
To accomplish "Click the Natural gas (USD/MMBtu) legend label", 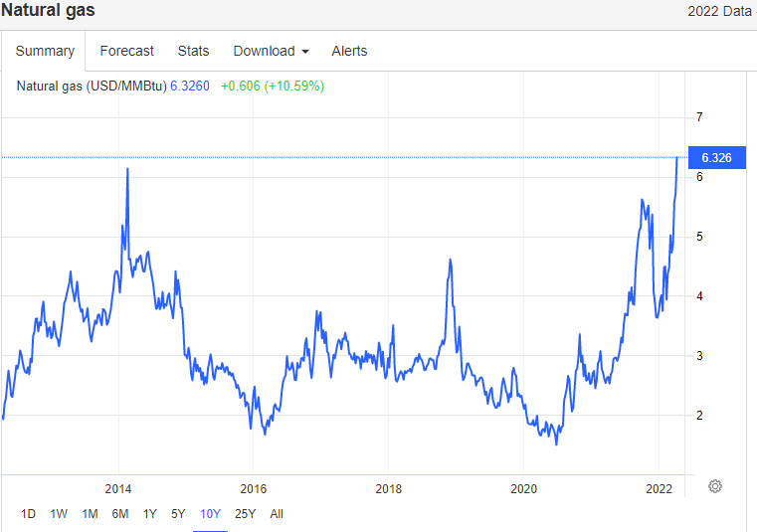I will (92, 86).
